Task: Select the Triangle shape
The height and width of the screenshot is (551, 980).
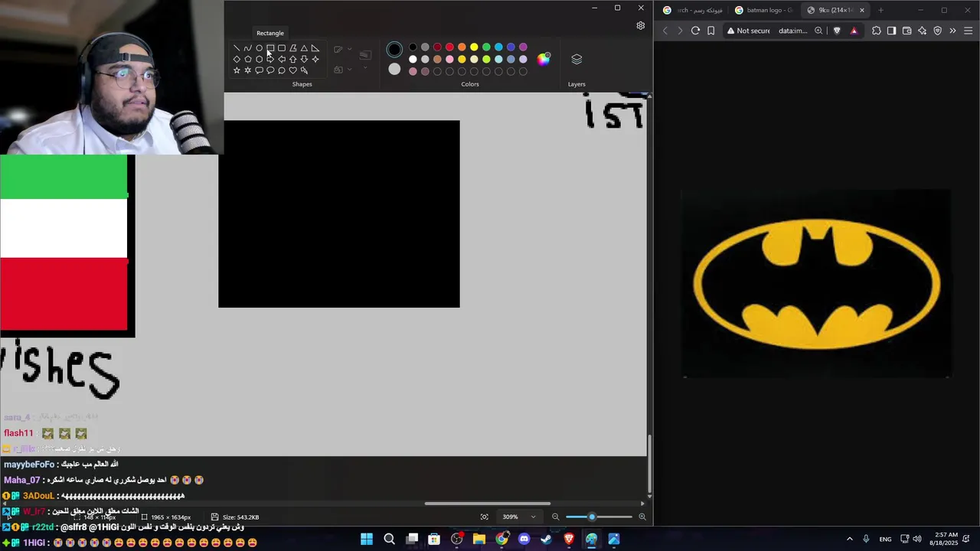Action: [x=304, y=48]
